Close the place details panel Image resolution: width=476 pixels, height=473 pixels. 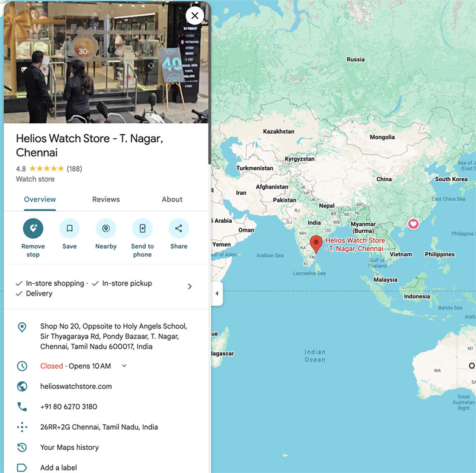(x=195, y=15)
